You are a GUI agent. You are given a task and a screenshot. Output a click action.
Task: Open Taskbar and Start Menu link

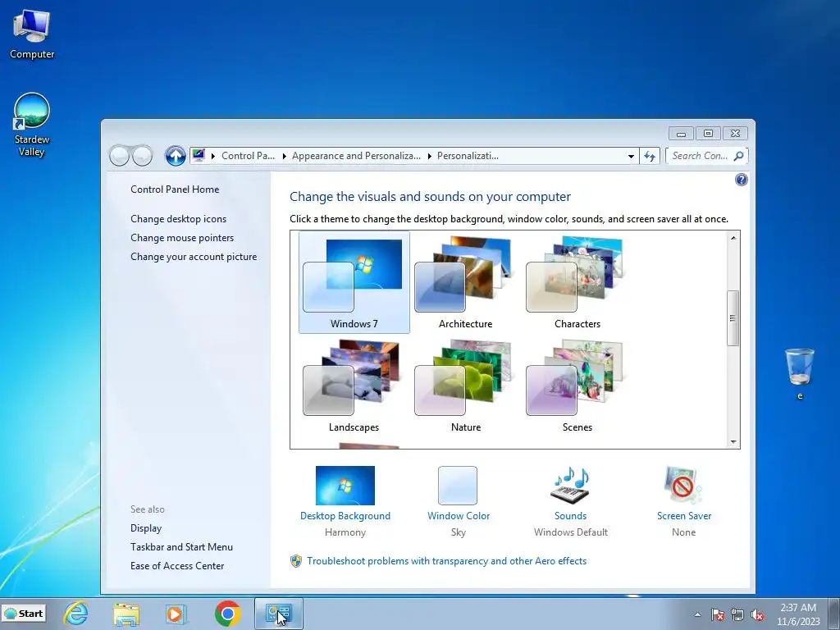pos(181,547)
